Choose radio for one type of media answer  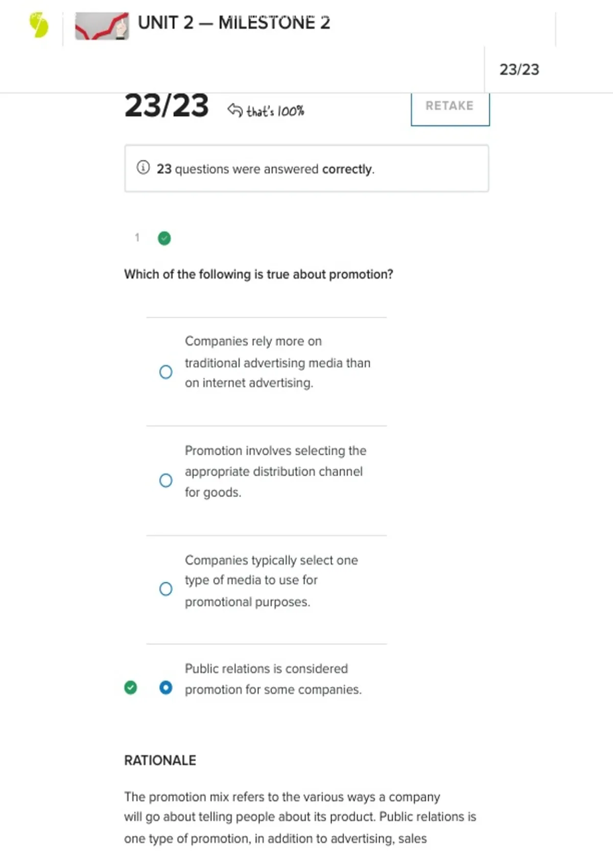click(166, 589)
